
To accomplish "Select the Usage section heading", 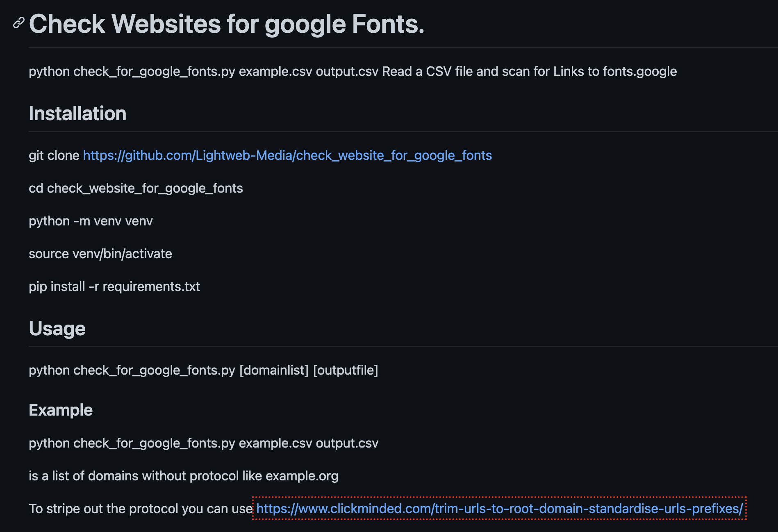I will 57,328.
